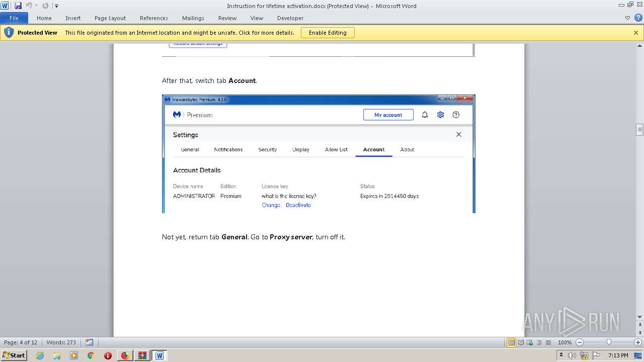The image size is (644, 362).
Task: Click the Page: 4 of 12 status indicator
Action: [21, 342]
